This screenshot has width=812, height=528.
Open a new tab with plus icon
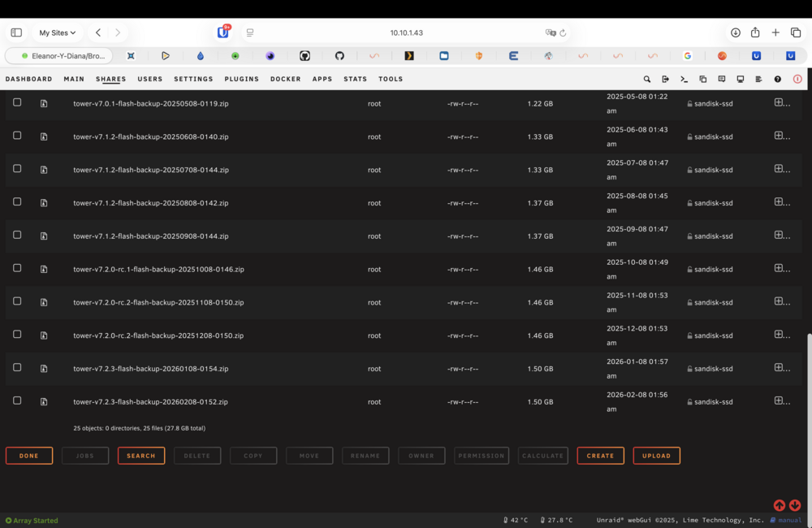click(x=775, y=32)
